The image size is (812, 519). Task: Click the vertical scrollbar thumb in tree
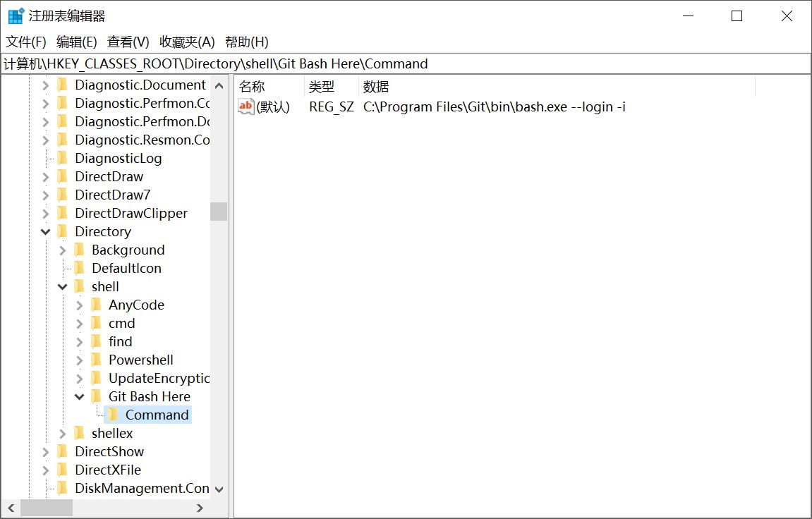point(219,212)
